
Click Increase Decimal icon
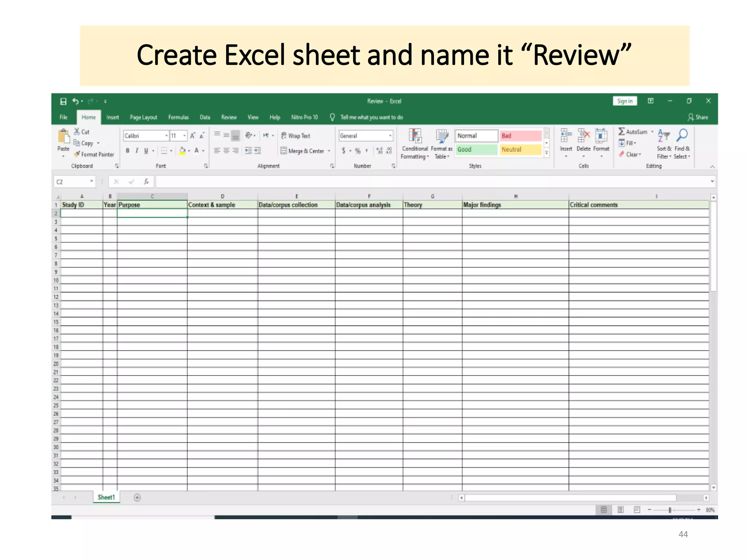379,151
